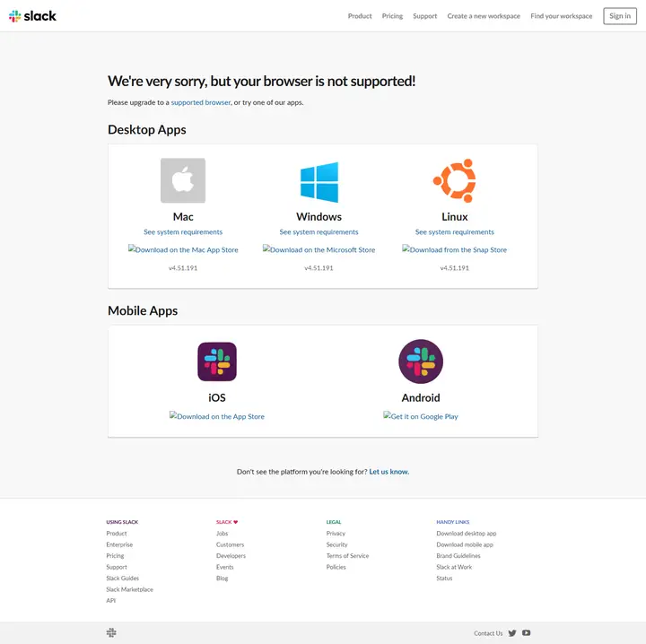Open Customers footer link
The image size is (646, 644).
point(230,544)
